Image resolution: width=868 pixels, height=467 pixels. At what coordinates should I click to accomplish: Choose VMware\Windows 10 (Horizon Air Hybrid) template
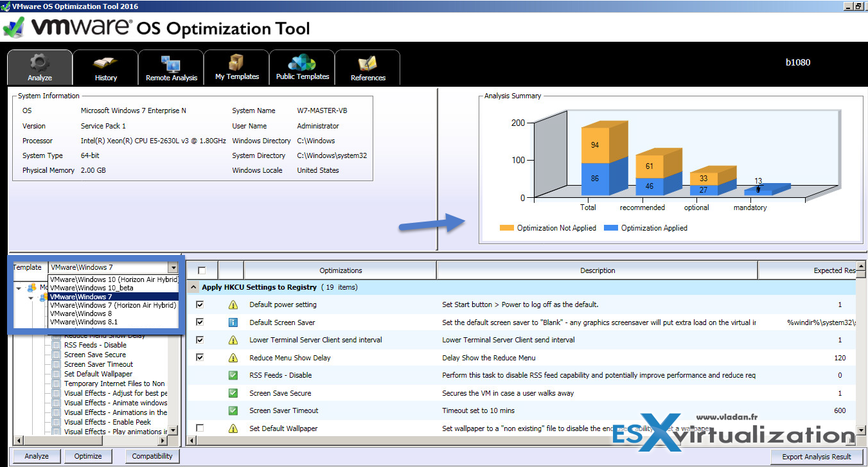coord(113,279)
